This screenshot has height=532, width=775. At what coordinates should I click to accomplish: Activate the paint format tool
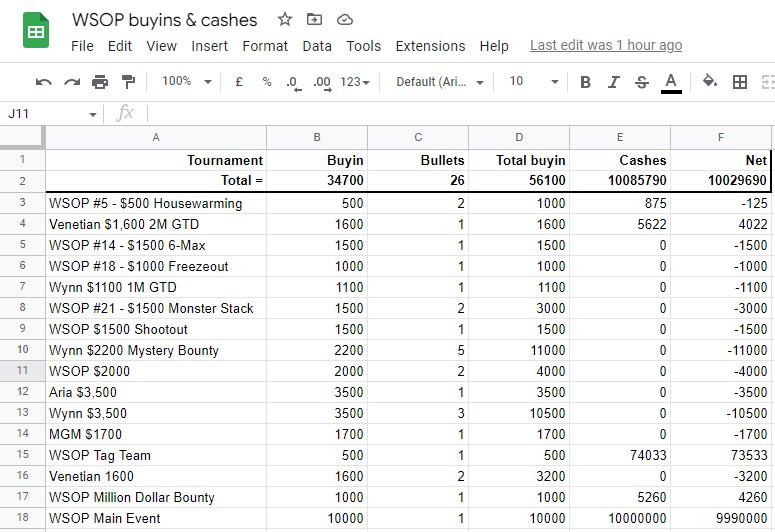point(129,82)
